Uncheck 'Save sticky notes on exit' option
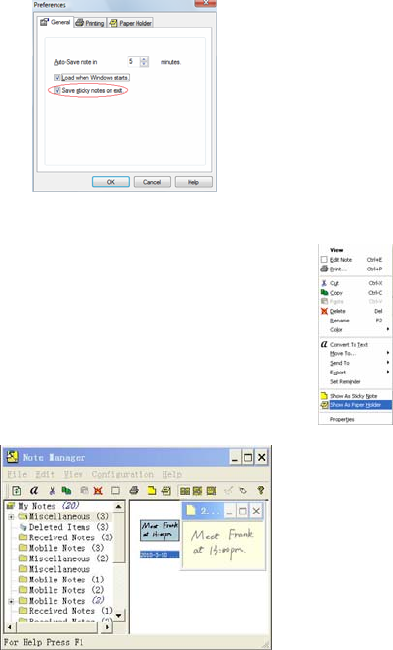The width and height of the screenshot is (393, 650). [57, 90]
